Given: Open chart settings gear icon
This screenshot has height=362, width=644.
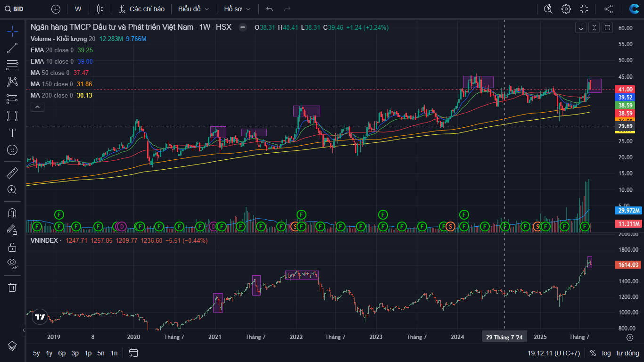Looking at the screenshot, I should pos(566,9).
